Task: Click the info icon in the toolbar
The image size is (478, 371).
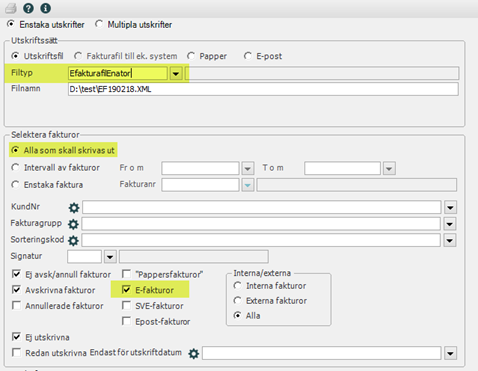Action: coord(46,8)
